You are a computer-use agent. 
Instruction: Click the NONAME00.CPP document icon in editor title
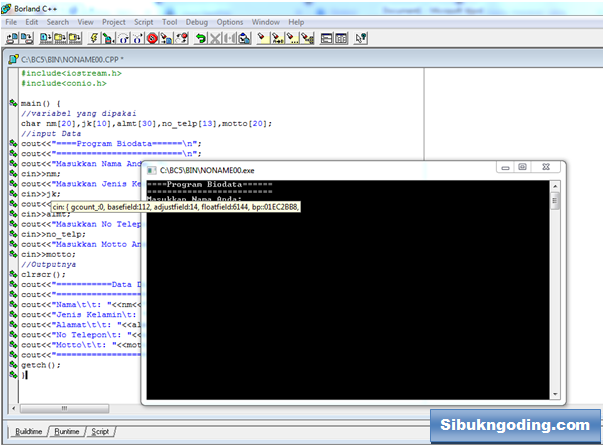tap(14, 59)
